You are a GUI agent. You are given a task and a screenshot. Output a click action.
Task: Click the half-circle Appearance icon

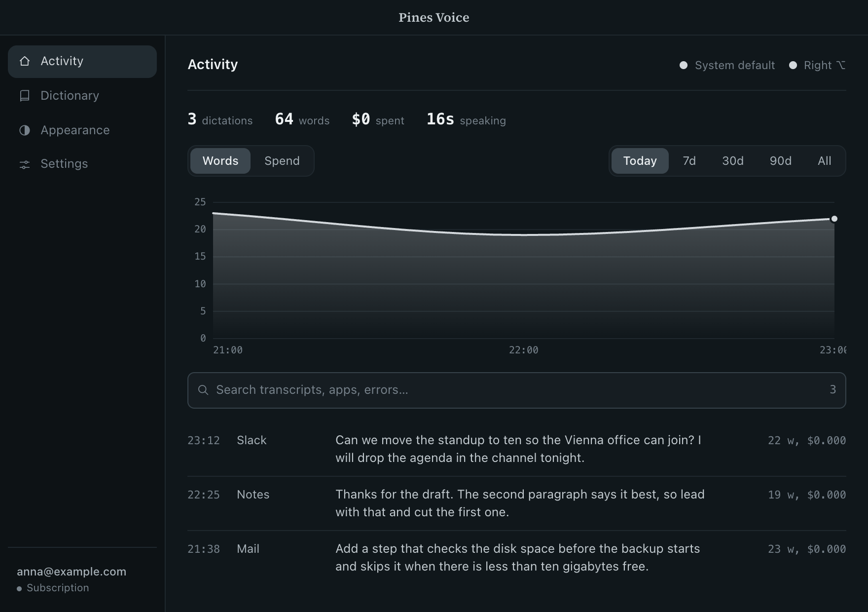tap(25, 130)
